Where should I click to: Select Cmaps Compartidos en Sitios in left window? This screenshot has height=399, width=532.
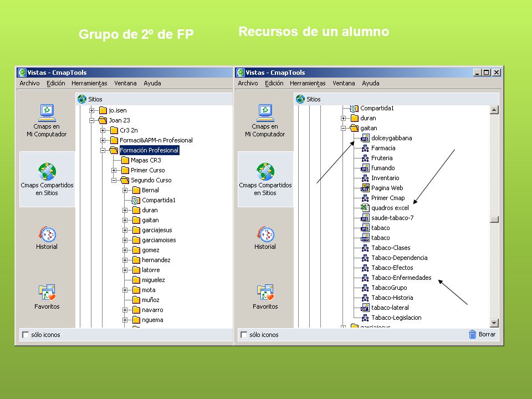click(47, 179)
